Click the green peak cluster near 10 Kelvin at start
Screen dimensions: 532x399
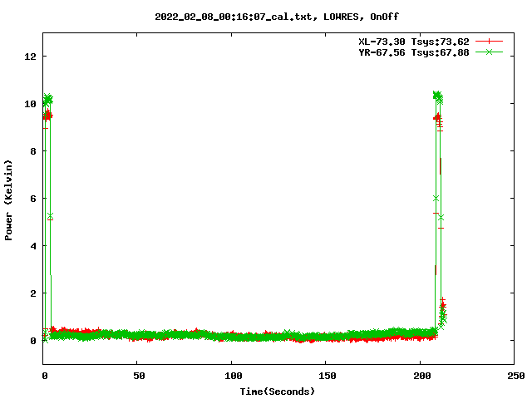(48, 100)
